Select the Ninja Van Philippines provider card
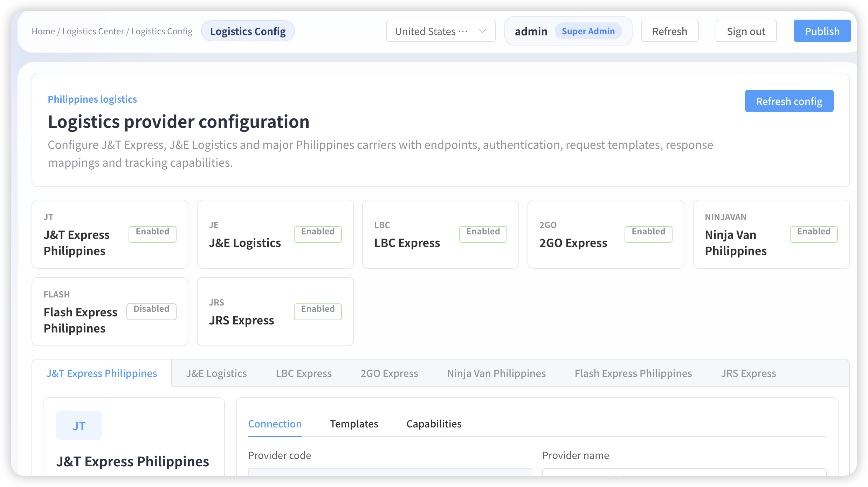Viewport: 868px width, 487px height. 771,234
